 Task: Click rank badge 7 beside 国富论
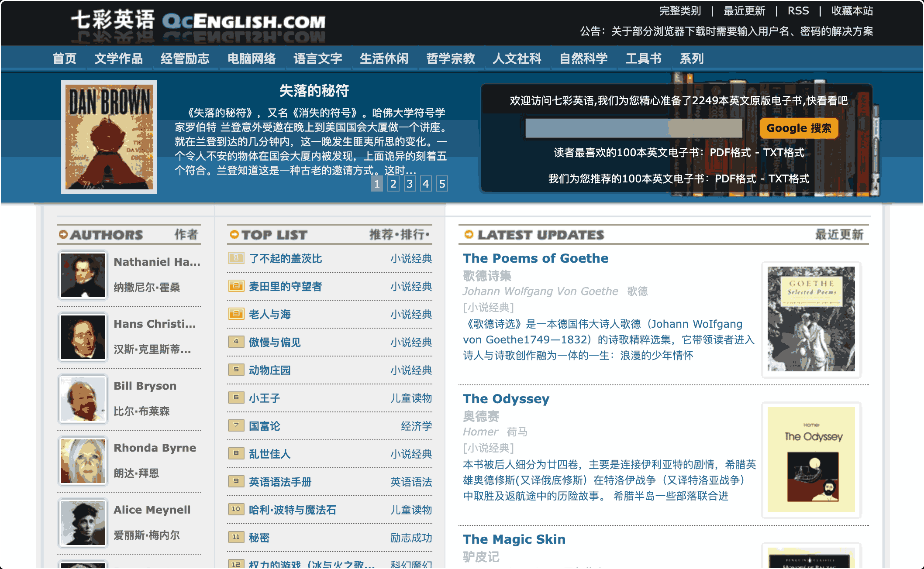(236, 426)
